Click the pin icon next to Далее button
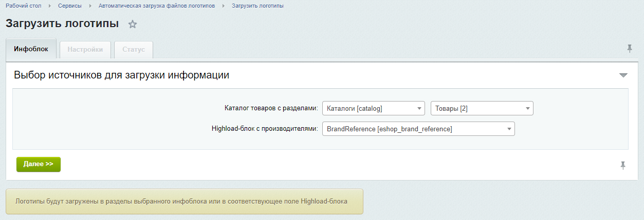 click(623, 165)
